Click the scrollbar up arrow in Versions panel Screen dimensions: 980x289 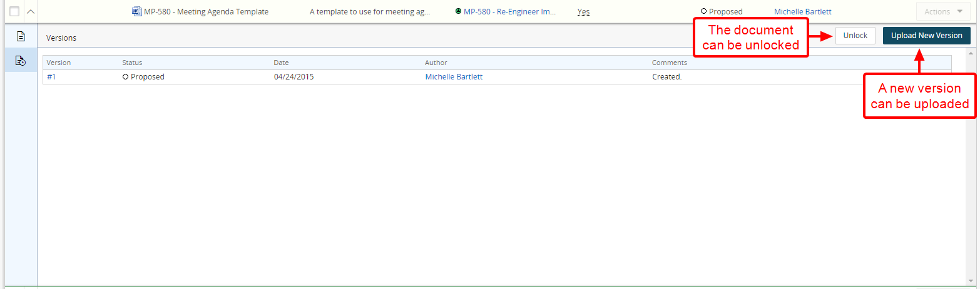coord(971,53)
